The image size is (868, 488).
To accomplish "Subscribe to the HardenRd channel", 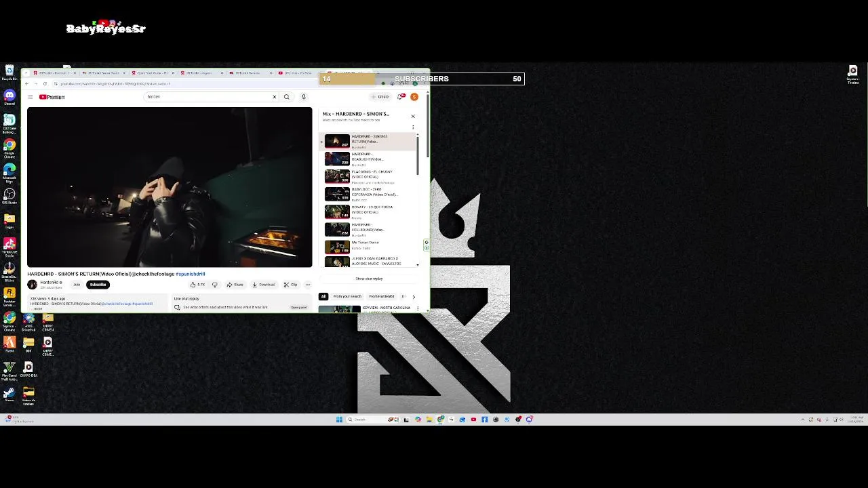I will click(98, 285).
